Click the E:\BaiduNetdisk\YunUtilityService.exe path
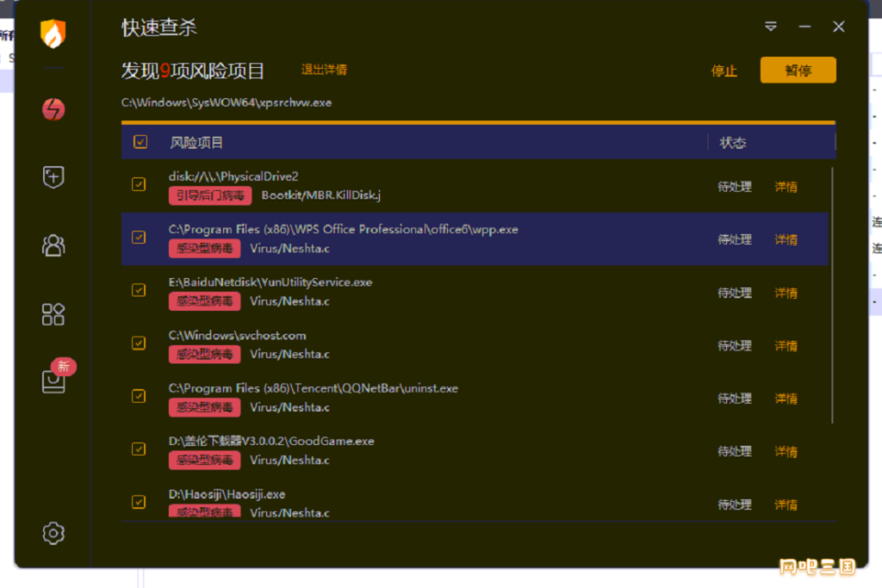This screenshot has height=588, width=882. pos(270,282)
